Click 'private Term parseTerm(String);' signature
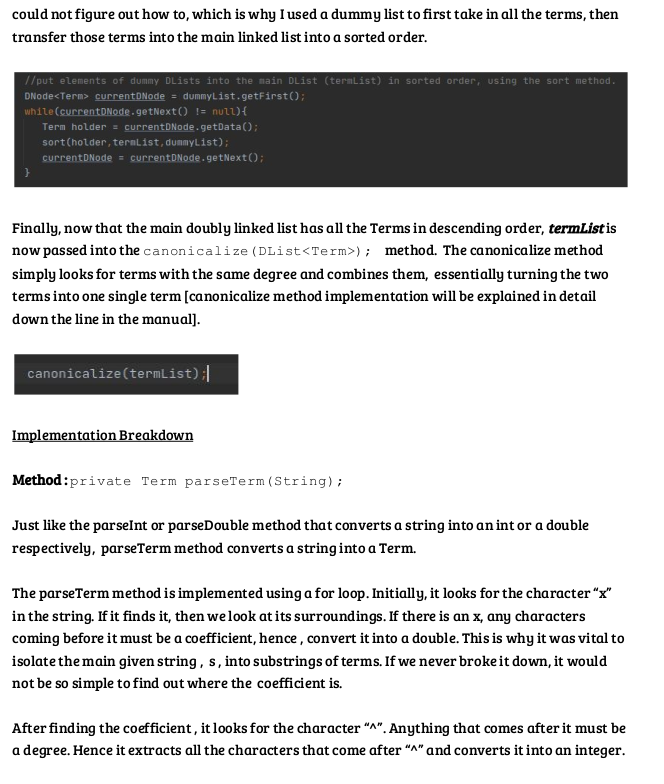664x784 pixels. point(206,482)
